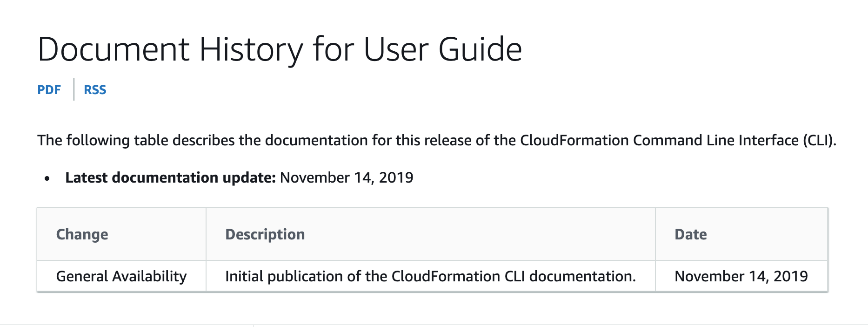Click the Initial publication description cell
868x327 pixels.
(431, 276)
